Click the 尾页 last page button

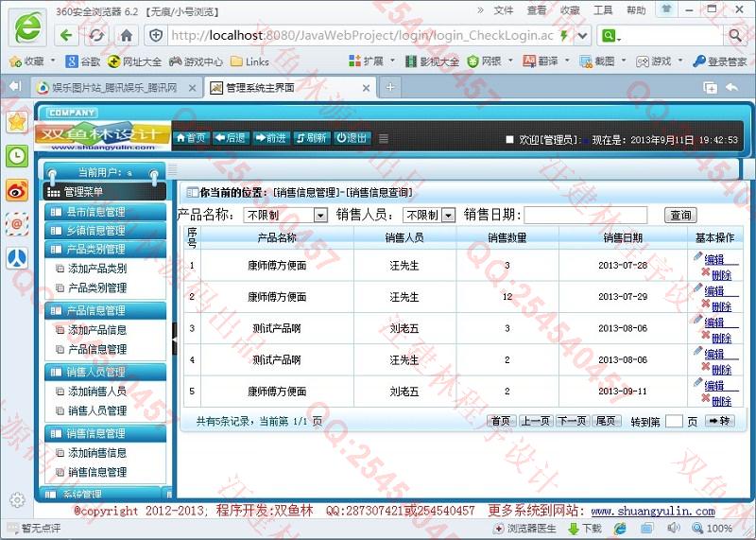(606, 421)
